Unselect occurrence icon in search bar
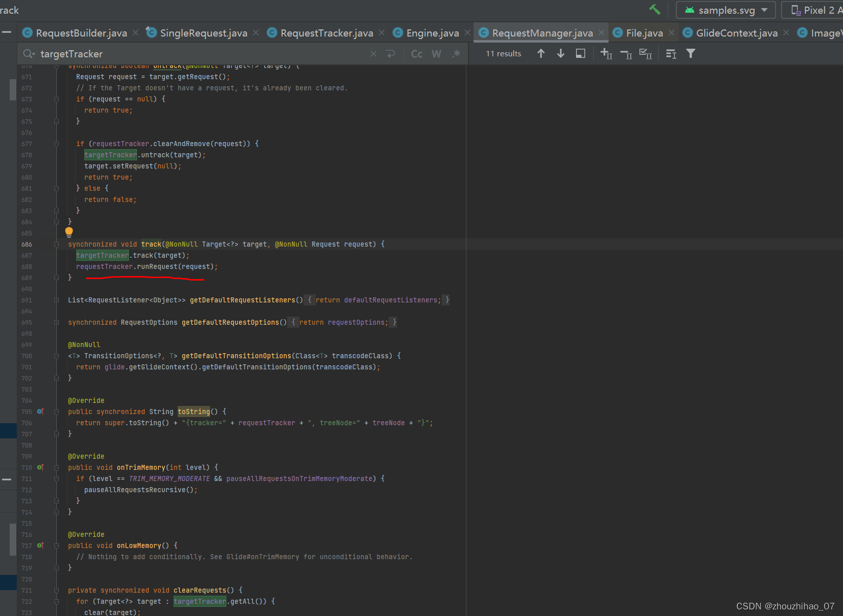 (x=626, y=54)
